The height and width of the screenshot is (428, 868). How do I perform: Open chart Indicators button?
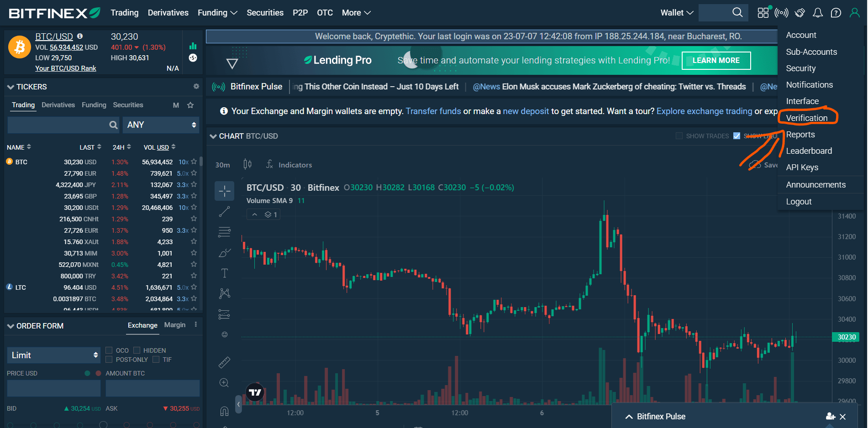point(289,165)
